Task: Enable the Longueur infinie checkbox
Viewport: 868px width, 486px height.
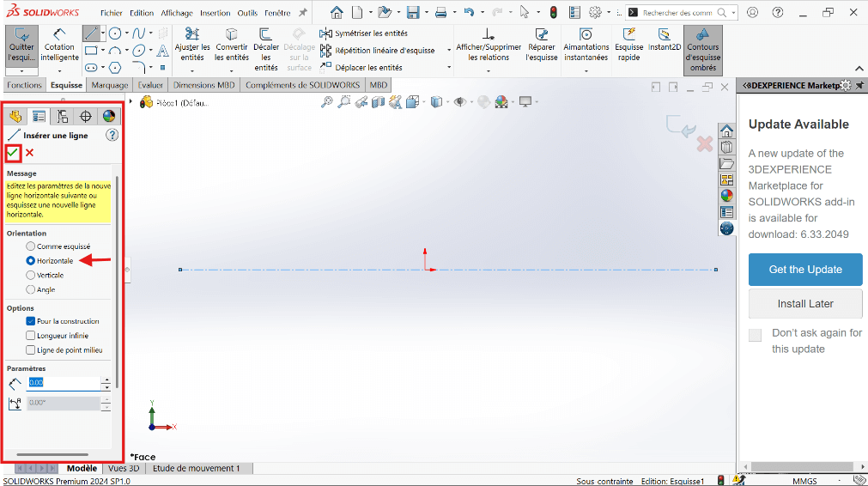Action: tap(31, 336)
